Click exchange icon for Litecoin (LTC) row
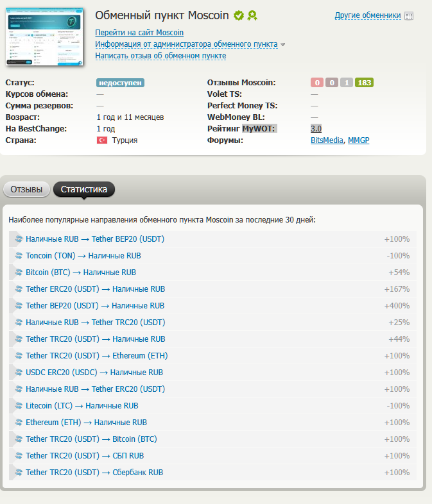This screenshot has width=432, height=504. [18, 406]
